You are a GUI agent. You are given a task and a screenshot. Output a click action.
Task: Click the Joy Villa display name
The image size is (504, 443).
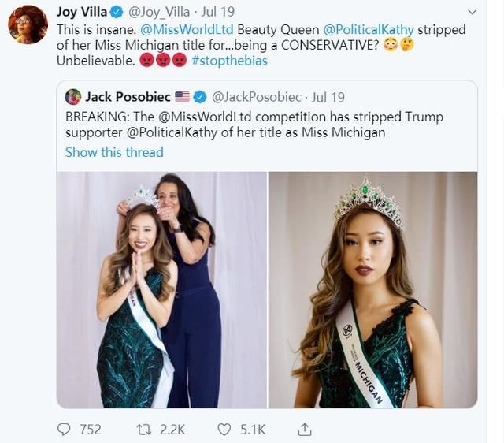point(82,12)
